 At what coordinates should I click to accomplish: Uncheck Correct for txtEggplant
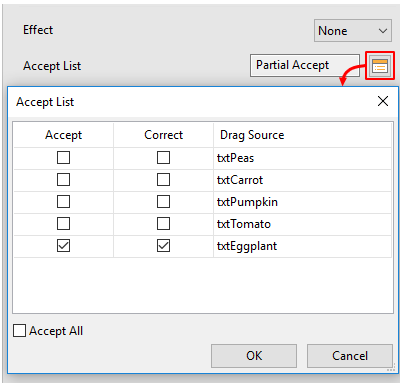coord(163,246)
